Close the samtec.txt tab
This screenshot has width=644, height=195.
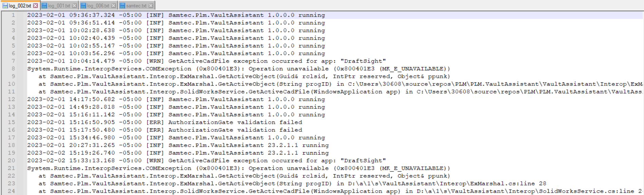pos(151,6)
